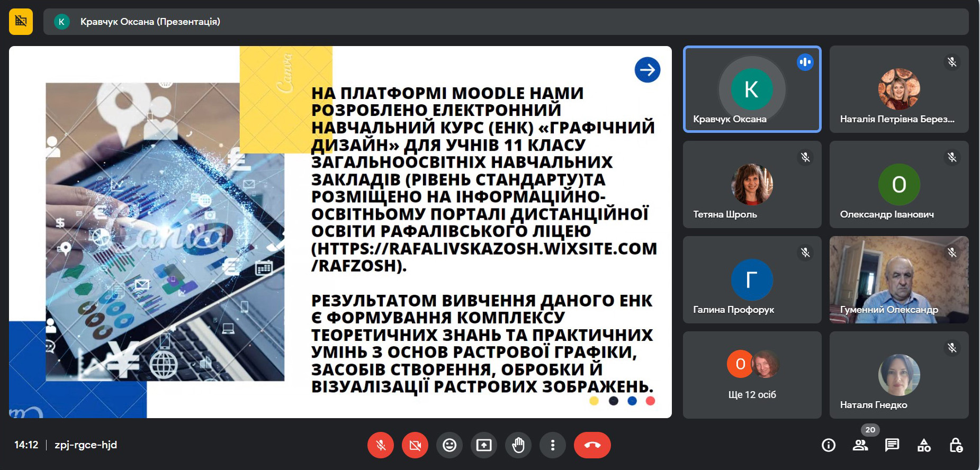Open the meeting details info icon
The width and height of the screenshot is (980, 470).
click(829, 445)
